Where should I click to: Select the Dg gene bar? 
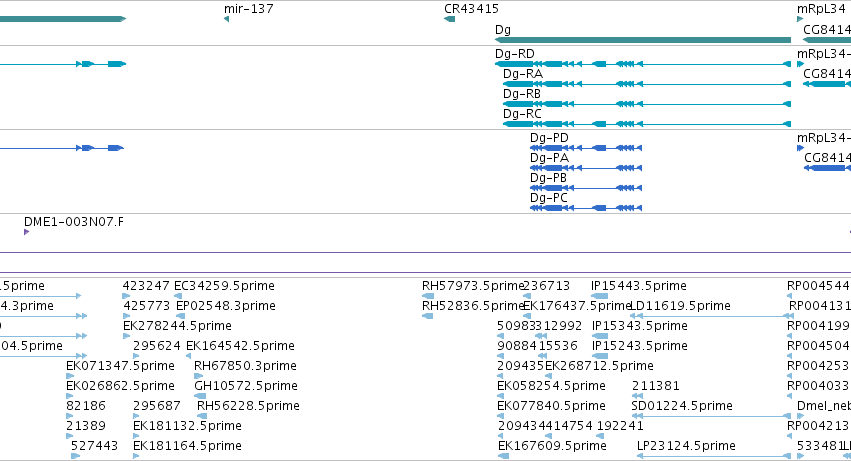(x=643, y=40)
